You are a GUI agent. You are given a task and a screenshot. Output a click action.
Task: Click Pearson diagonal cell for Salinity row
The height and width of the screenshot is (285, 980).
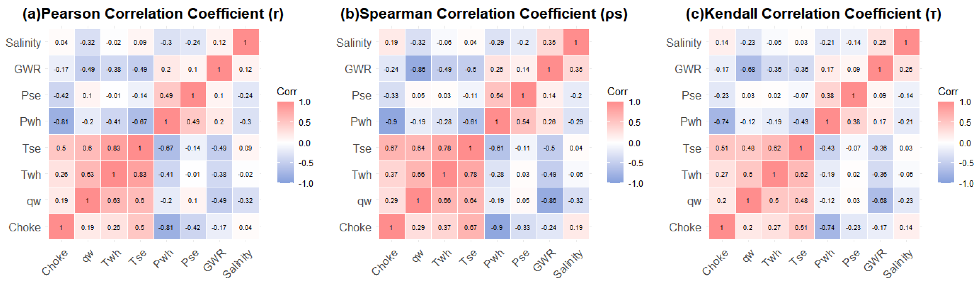(x=245, y=42)
